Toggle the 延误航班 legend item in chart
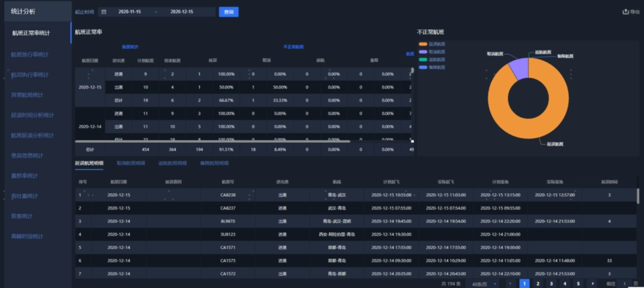 pos(432,44)
